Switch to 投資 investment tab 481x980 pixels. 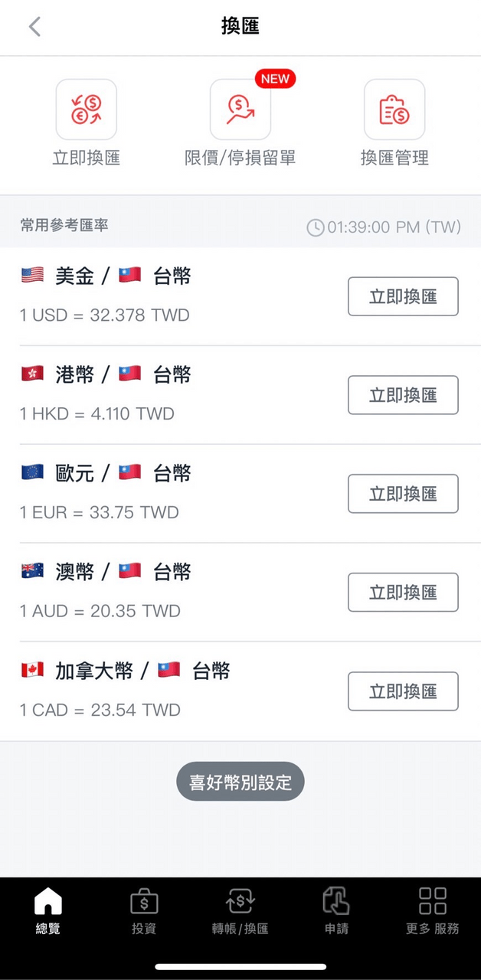[x=144, y=910]
